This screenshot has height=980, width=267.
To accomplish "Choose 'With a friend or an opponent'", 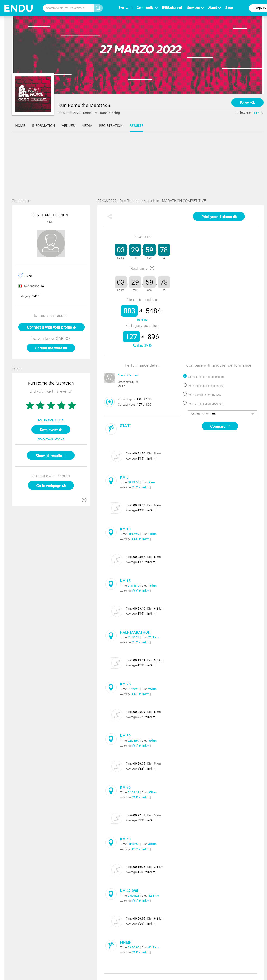I will [185, 403].
